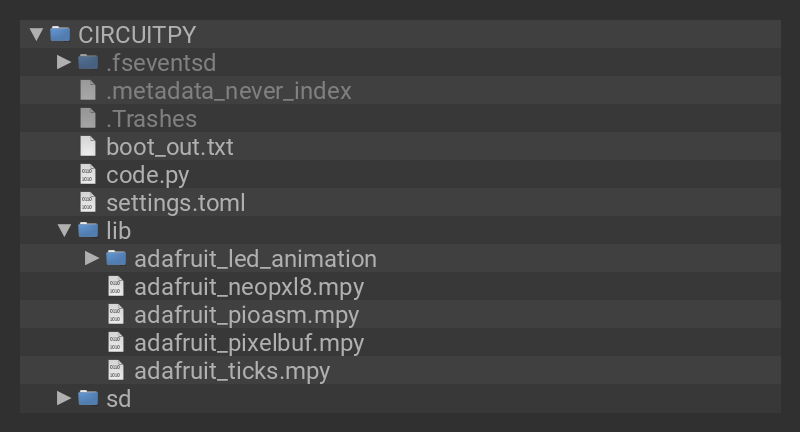This screenshot has width=800, height=432.
Task: Click the adafruit_neopxl8.mpy file icon
Action: [116, 286]
